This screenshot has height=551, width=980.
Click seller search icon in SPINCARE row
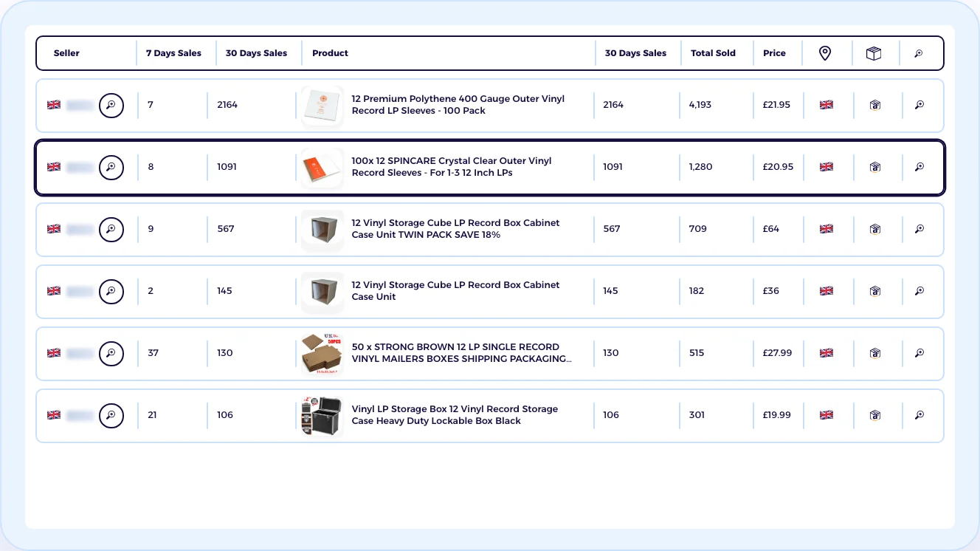(111, 167)
